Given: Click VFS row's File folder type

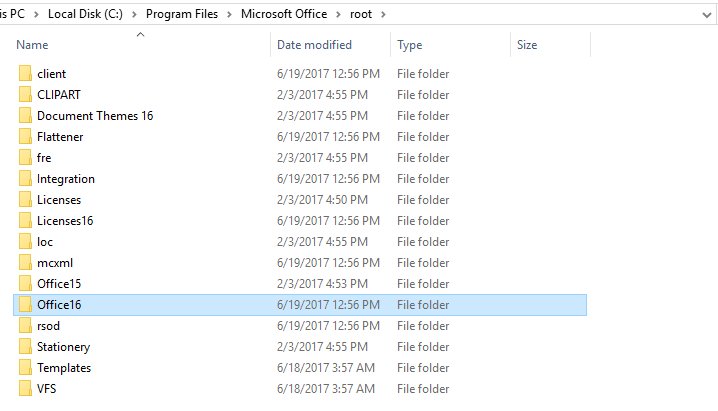Looking at the screenshot, I should [x=423, y=389].
